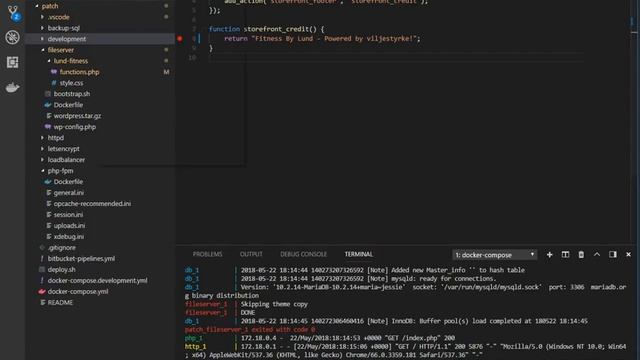The width and height of the screenshot is (640, 360).
Task: Switch to the PROBLEMS tab
Action: pos(207,254)
